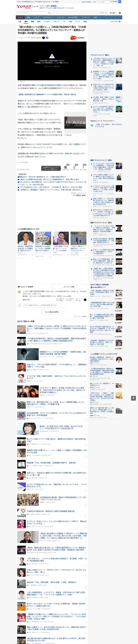Share the article on Facebook
Screen dimensions: 138x644
click(x=47, y=38)
